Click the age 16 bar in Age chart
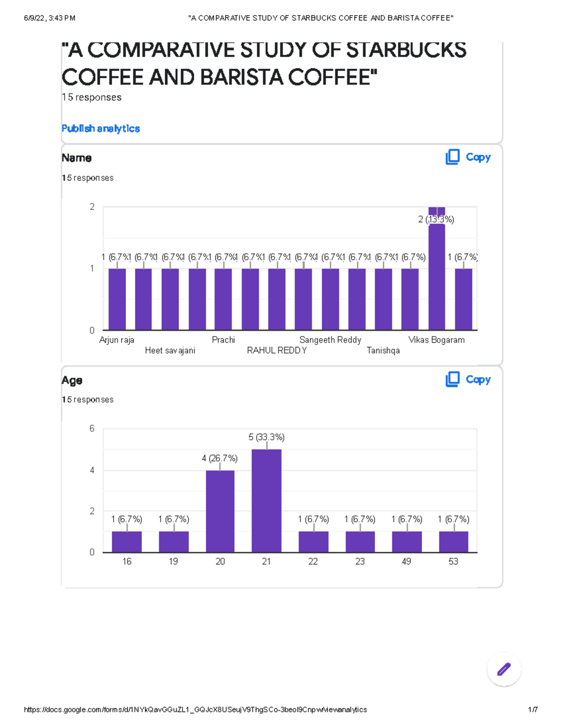 coord(127,541)
